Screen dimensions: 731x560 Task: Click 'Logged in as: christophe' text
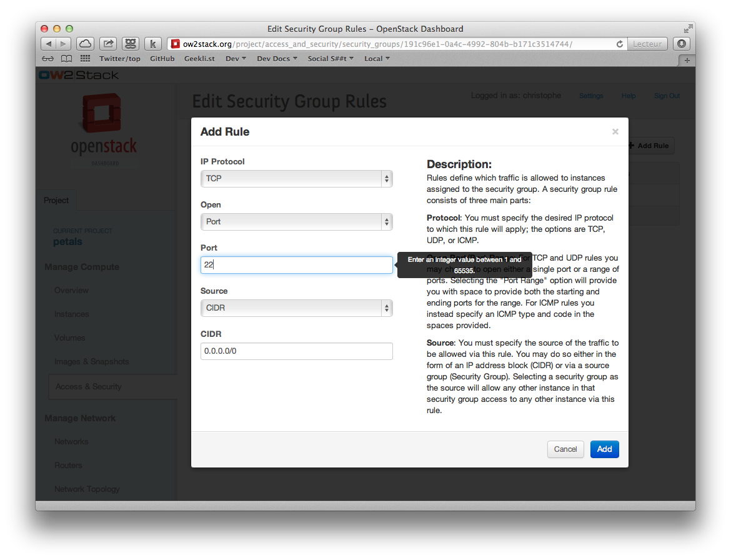click(516, 96)
